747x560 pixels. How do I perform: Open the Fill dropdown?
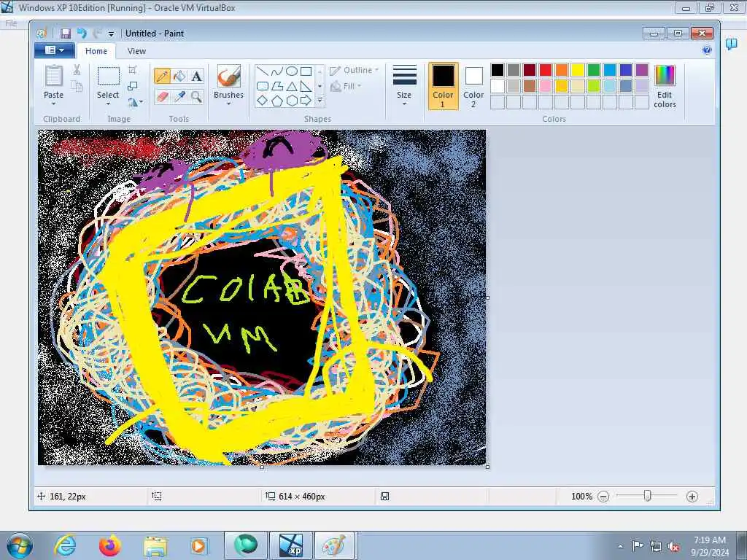coord(346,86)
